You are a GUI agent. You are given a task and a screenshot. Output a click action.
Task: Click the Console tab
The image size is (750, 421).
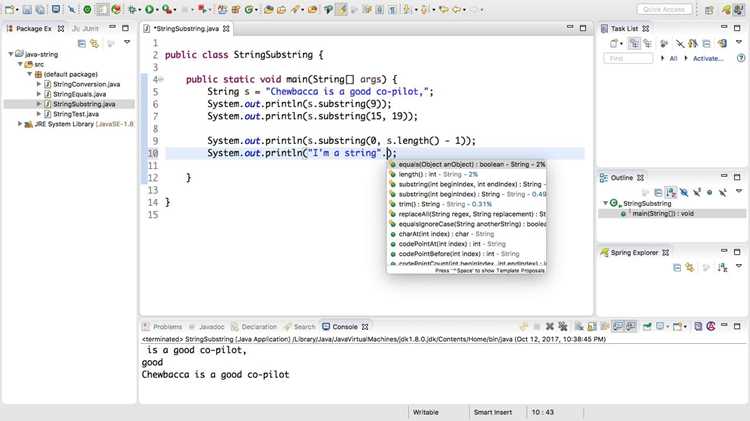click(x=345, y=327)
